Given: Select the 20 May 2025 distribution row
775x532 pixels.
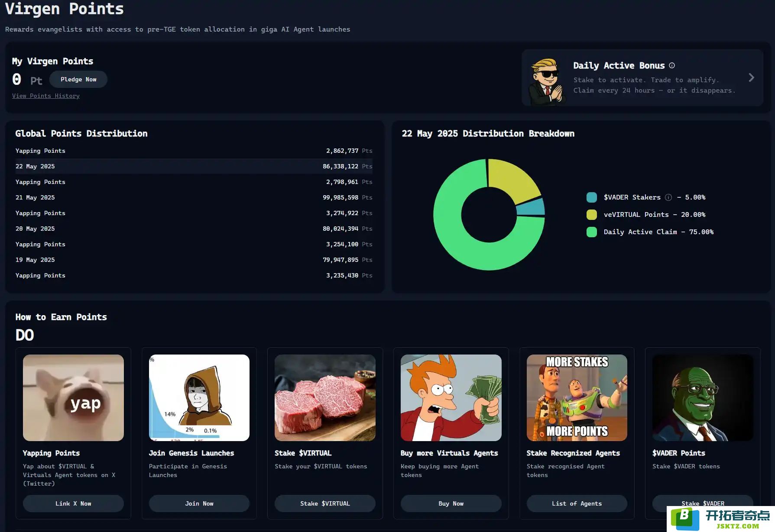Looking at the screenshot, I should coord(194,229).
